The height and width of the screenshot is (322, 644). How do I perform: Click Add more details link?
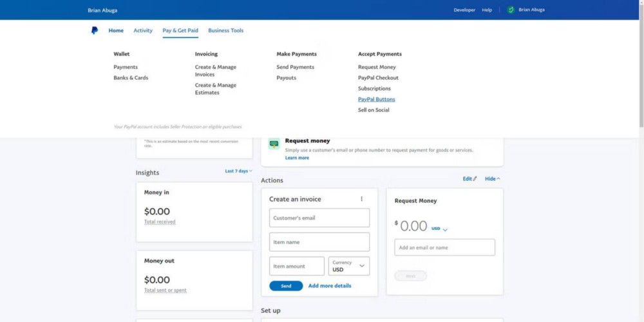tap(330, 286)
